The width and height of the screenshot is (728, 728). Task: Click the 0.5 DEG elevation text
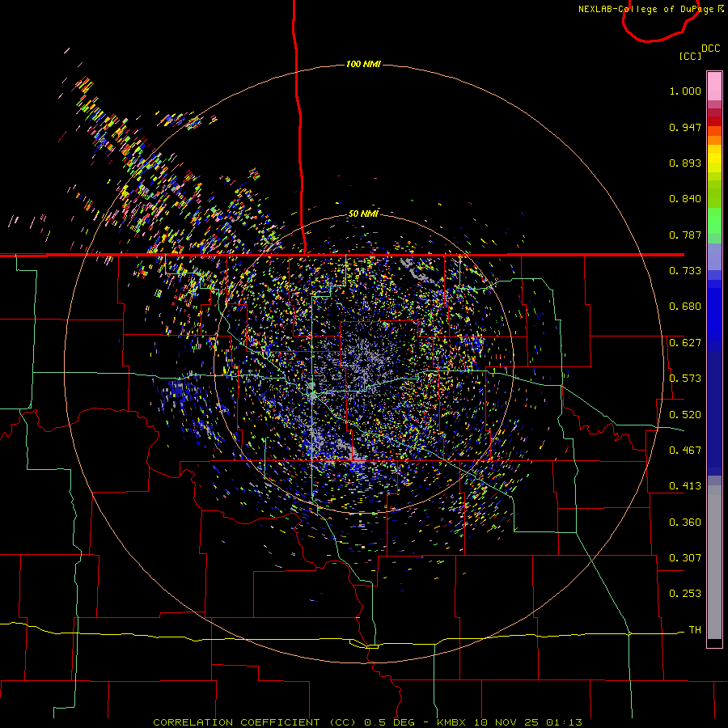[x=390, y=722]
